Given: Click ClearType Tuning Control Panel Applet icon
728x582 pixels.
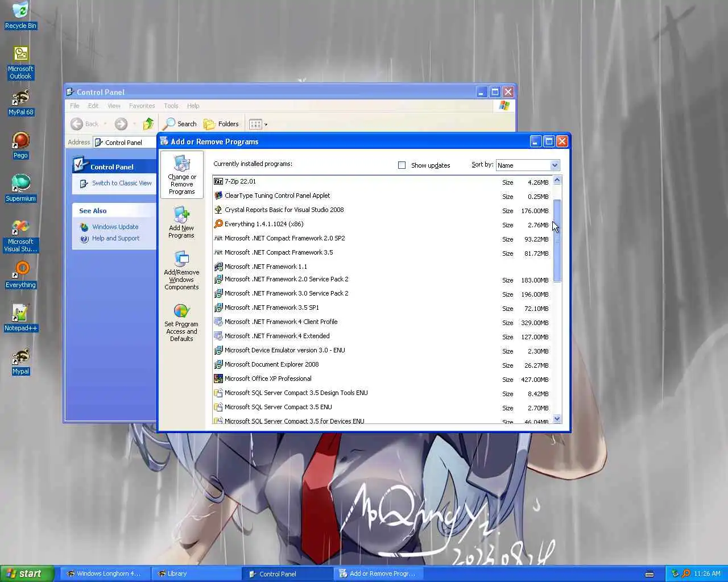Looking at the screenshot, I should click(x=218, y=196).
